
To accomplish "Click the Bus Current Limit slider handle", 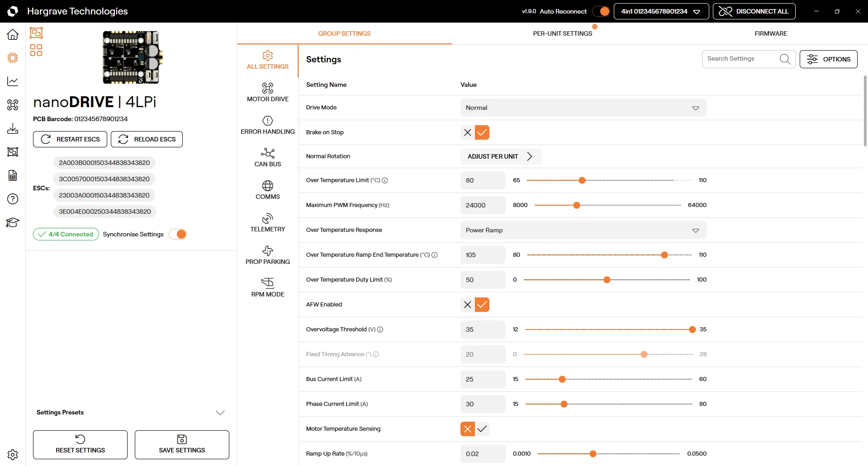I will 562,379.
